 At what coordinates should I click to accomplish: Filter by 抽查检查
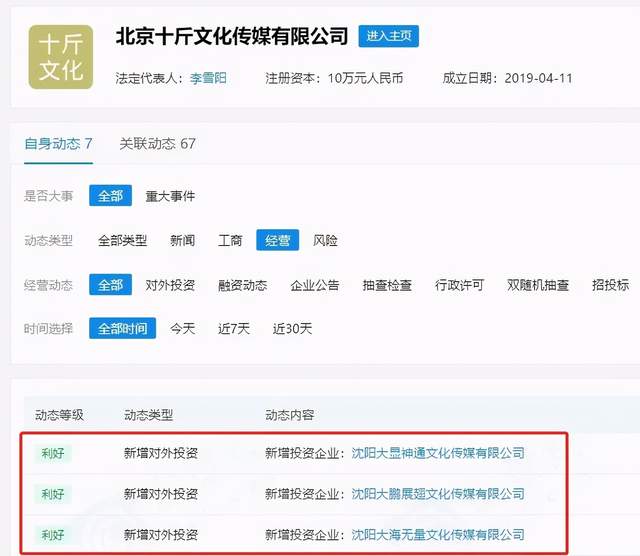pos(387,285)
